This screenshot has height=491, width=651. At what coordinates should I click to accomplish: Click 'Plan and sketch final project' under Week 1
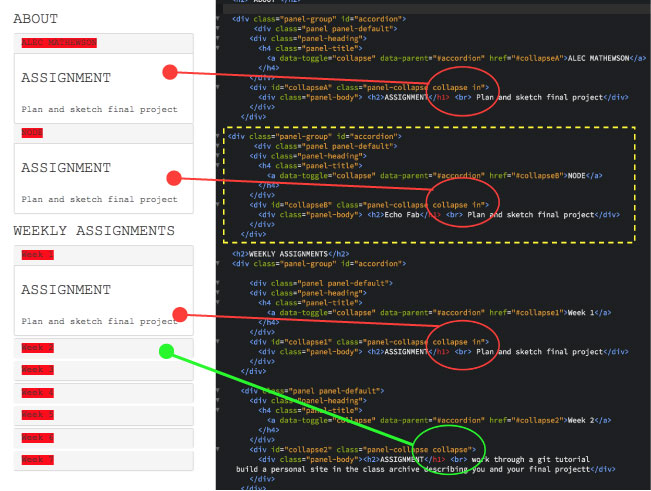(x=99, y=322)
